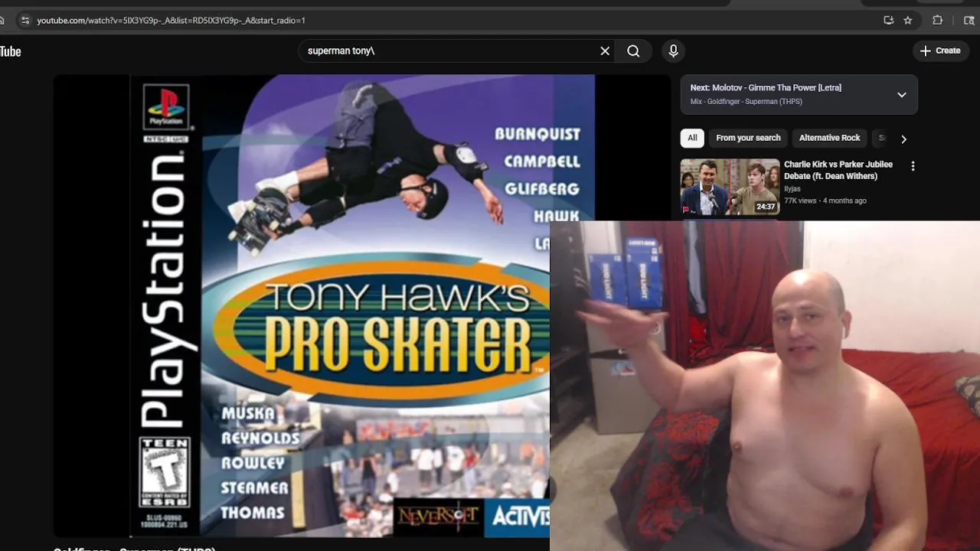Open the browser extensions puzzle icon
This screenshot has width=980, height=551.
pos(938,21)
